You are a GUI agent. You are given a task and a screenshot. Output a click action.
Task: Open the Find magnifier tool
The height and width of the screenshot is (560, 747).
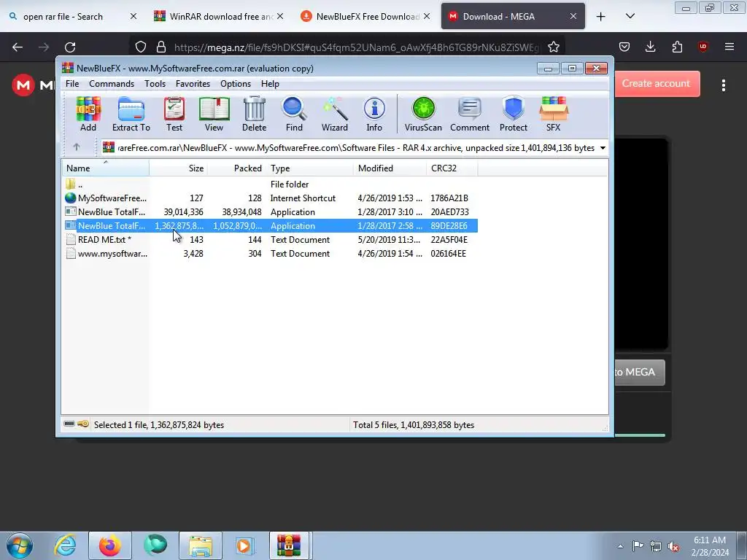click(294, 114)
